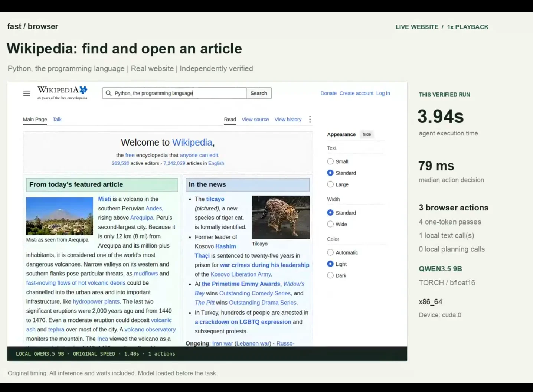Click the 'LIVE WEBSITE / 1x PLAYBACK' label

point(442,27)
